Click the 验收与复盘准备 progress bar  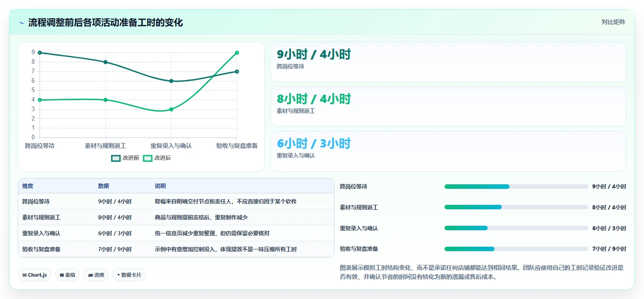coord(516,249)
